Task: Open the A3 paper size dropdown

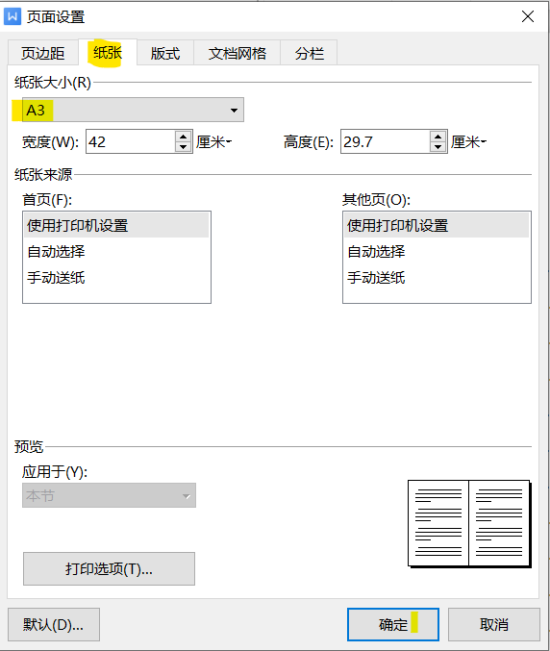Action: point(133,110)
